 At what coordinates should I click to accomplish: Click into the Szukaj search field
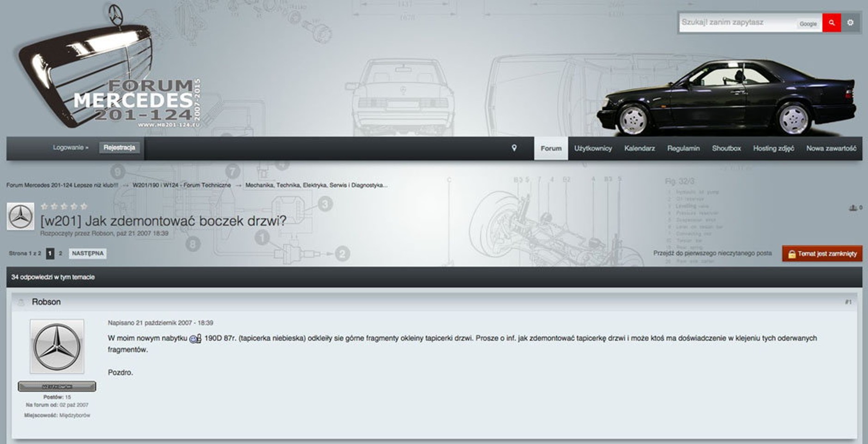pyautogui.click(x=736, y=23)
